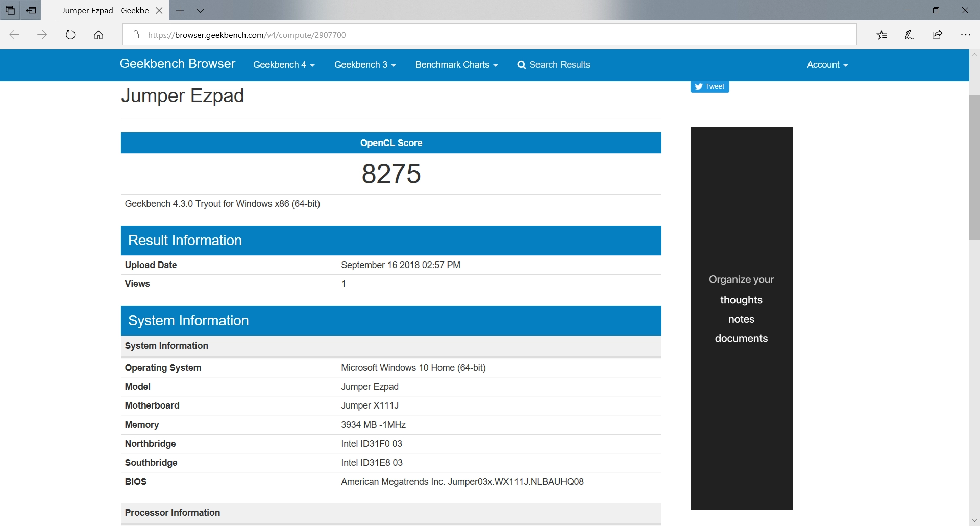The width and height of the screenshot is (980, 526).
Task: Click the 3934 MB memory value
Action: (x=374, y=425)
